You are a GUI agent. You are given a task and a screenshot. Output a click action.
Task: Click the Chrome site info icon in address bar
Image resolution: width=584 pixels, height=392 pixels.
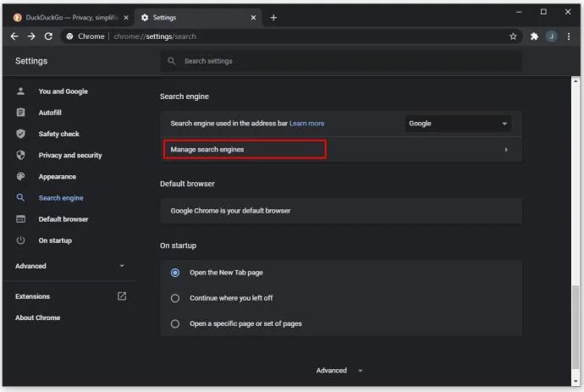pyautogui.click(x=69, y=36)
